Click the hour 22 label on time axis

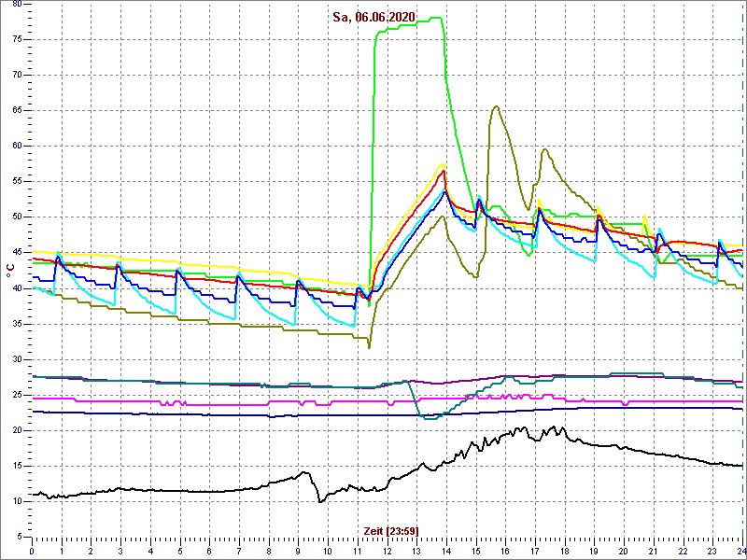tap(683, 552)
